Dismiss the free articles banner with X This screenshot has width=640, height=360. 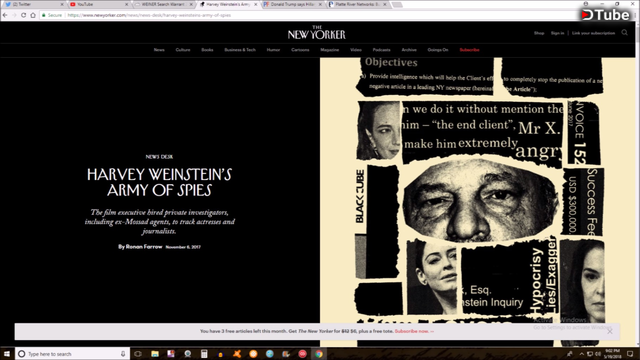pyautogui.click(x=609, y=331)
